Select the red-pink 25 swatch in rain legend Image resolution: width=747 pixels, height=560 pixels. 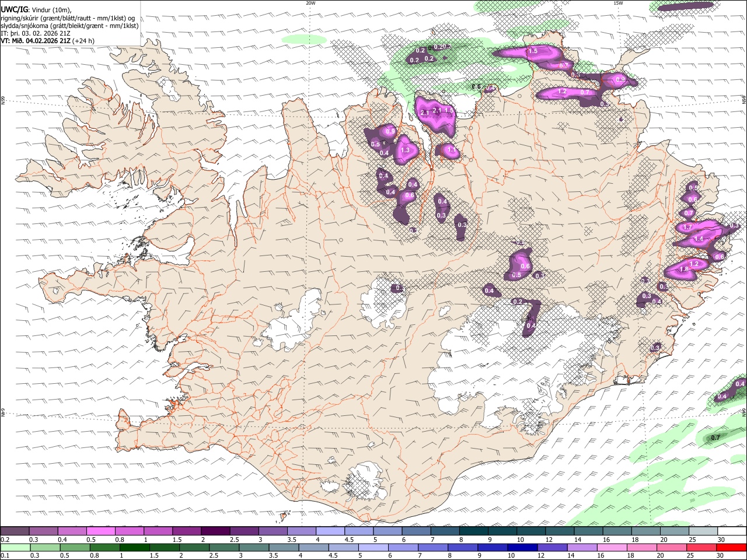coord(701,547)
